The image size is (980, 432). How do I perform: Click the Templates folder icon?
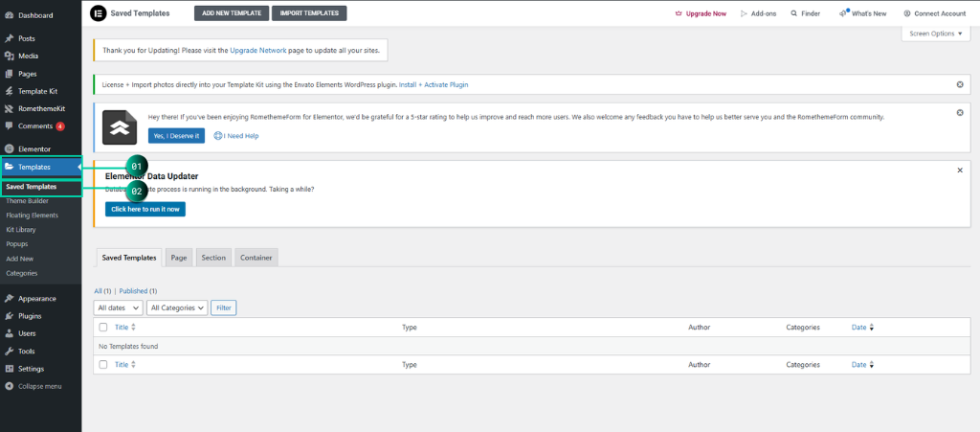[9, 167]
